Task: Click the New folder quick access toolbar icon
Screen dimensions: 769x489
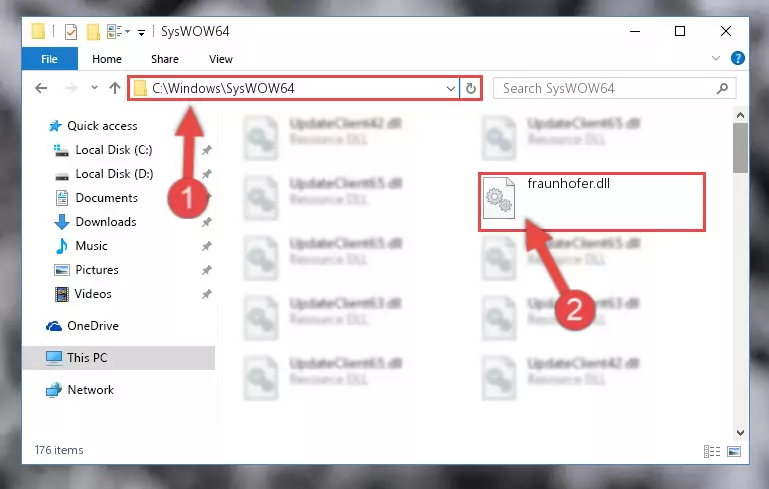Action: tap(93, 32)
